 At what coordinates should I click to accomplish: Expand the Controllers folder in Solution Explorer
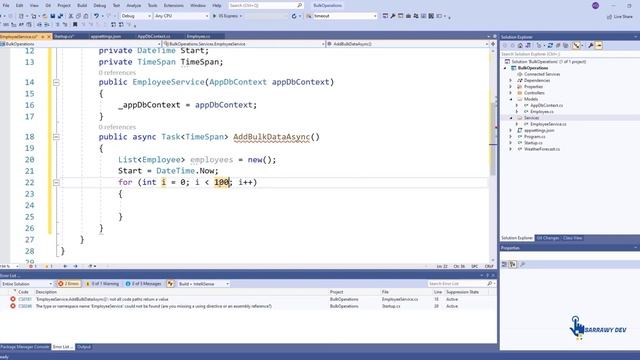[510, 93]
